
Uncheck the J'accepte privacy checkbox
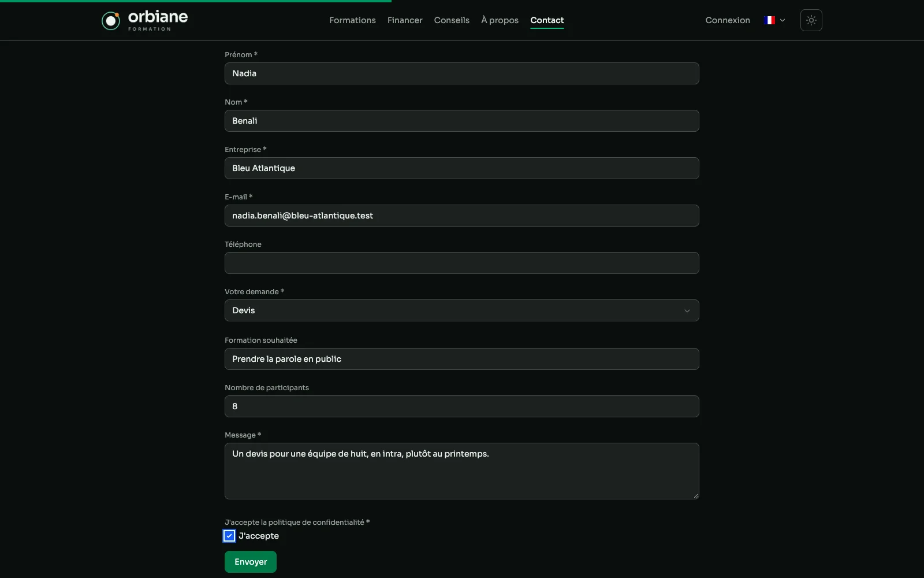point(229,536)
